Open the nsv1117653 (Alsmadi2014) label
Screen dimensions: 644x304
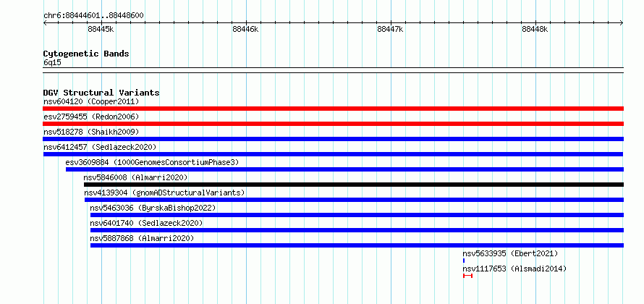514,269
